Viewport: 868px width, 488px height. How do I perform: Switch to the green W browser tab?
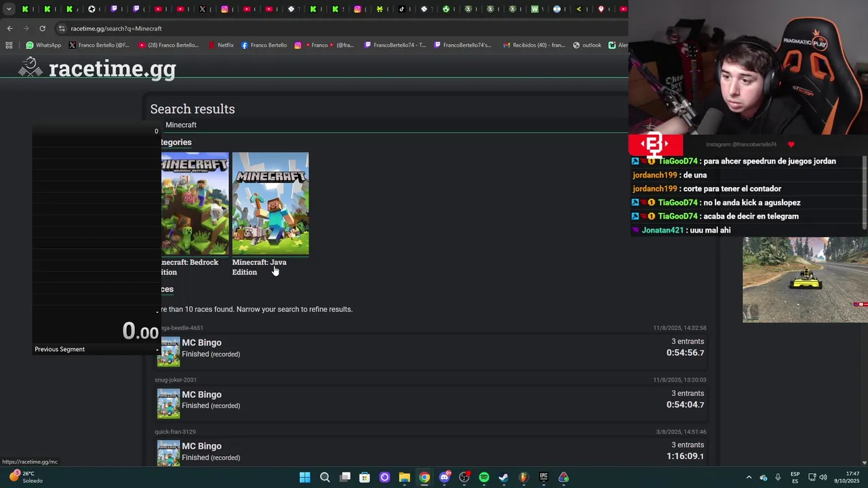(x=534, y=9)
